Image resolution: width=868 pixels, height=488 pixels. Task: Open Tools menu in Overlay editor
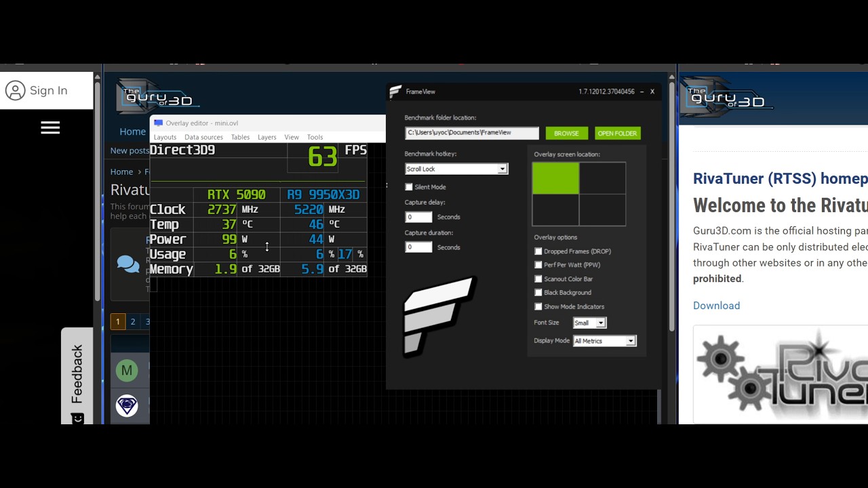click(315, 137)
